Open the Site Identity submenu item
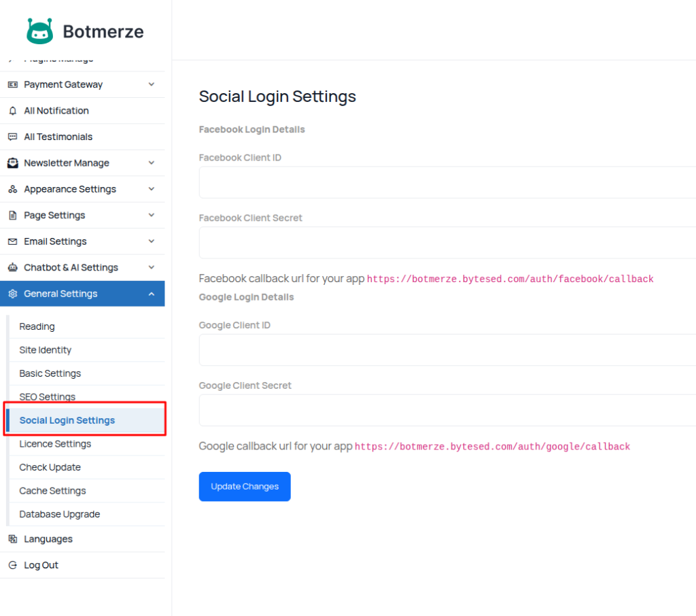Image resolution: width=696 pixels, height=616 pixels. [x=46, y=350]
